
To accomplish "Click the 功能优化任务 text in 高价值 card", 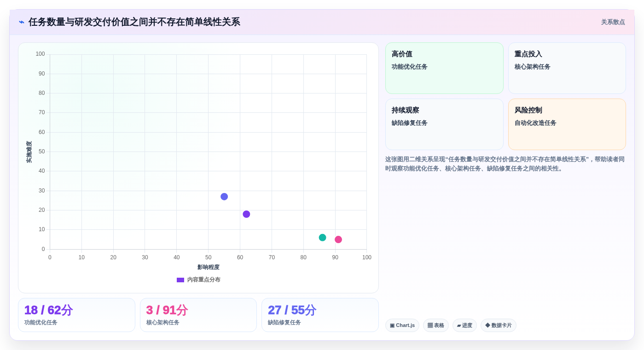I will [x=410, y=67].
